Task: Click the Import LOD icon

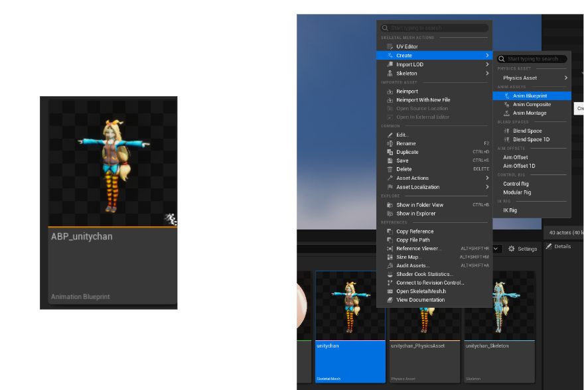Action: [390, 64]
